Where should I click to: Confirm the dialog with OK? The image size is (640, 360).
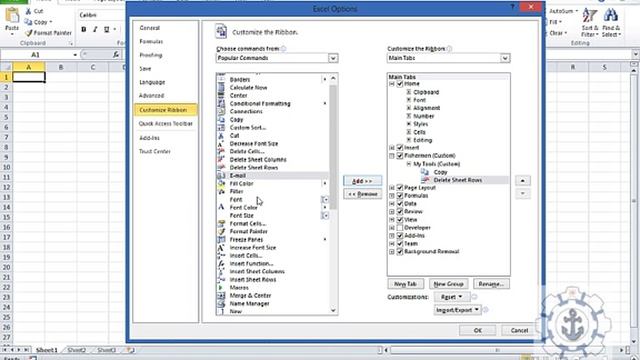(x=478, y=330)
